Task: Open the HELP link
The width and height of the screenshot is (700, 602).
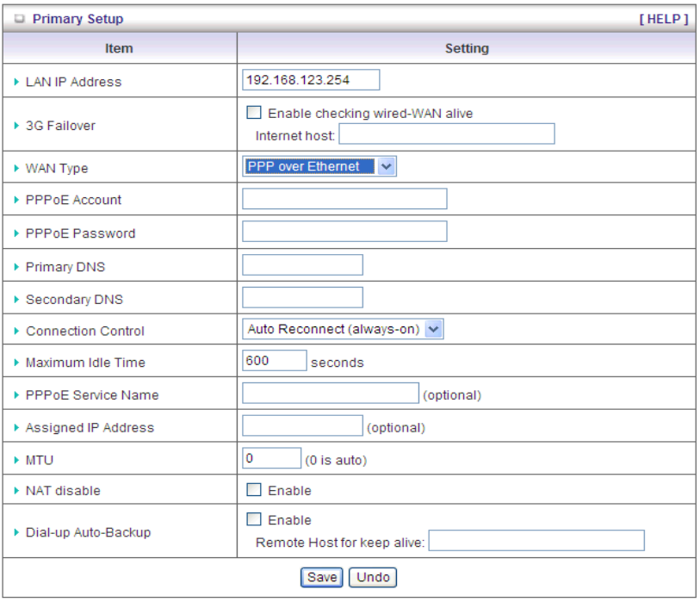Action: point(663,19)
